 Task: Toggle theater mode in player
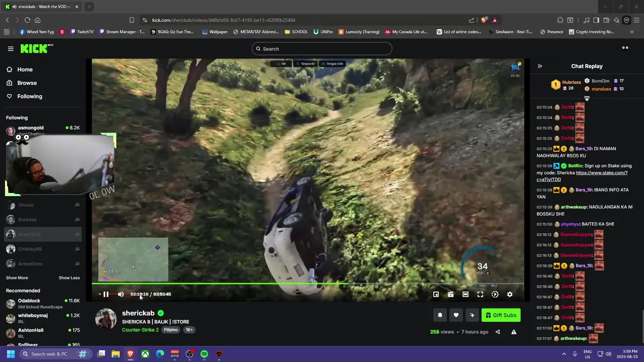click(x=465, y=295)
